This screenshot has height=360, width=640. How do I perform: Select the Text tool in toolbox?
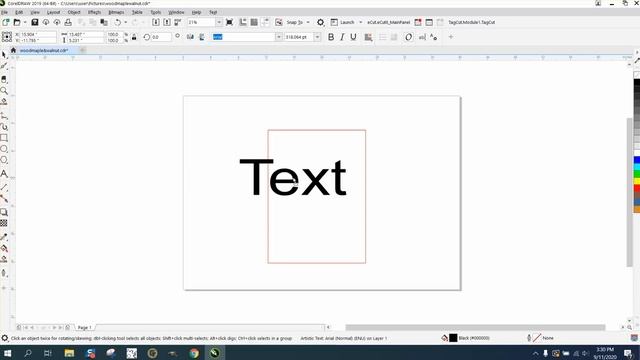click(x=4, y=174)
